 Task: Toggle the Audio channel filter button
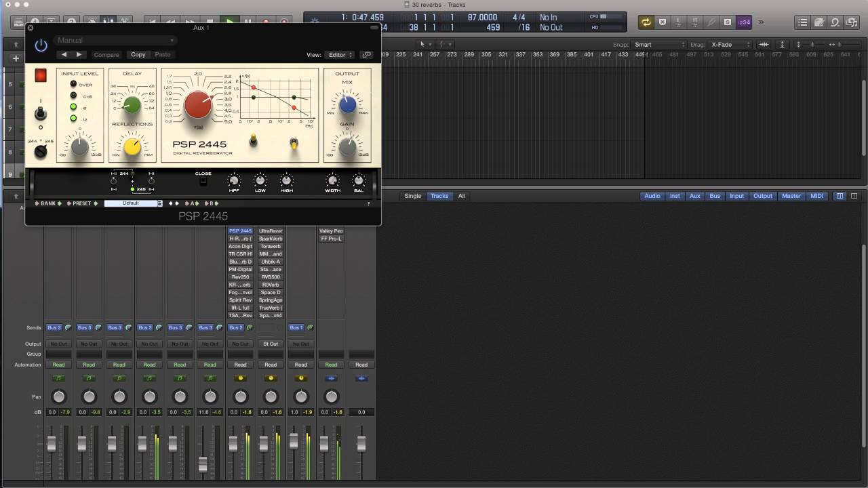652,196
